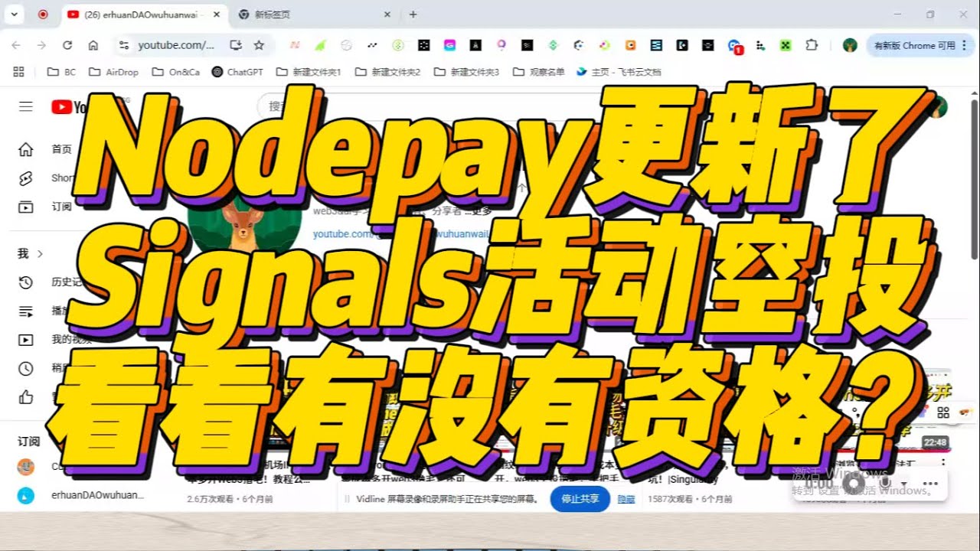Screen dimensions: 980x551
Task: Open the liked videos thumbs-up icon
Action: point(26,397)
